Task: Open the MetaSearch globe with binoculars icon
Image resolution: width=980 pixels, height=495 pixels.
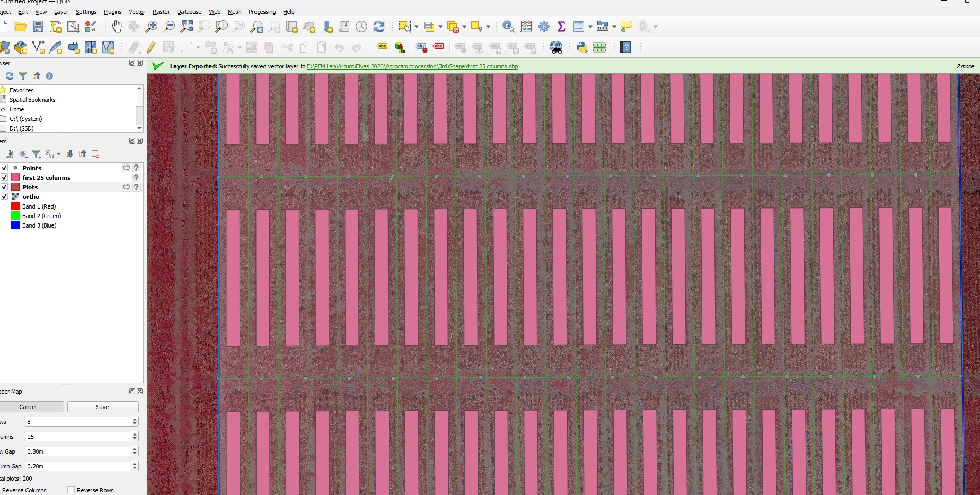Action: tap(556, 48)
